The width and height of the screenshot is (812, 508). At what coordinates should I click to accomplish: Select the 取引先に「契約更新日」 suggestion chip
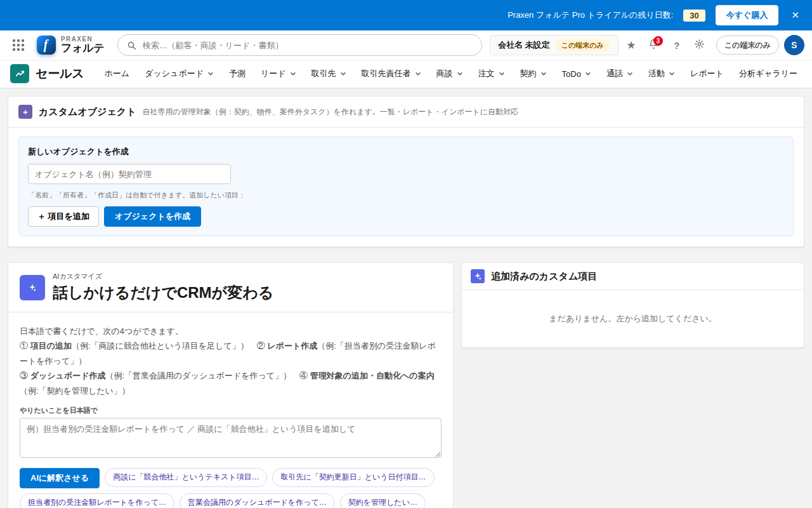click(x=353, y=478)
